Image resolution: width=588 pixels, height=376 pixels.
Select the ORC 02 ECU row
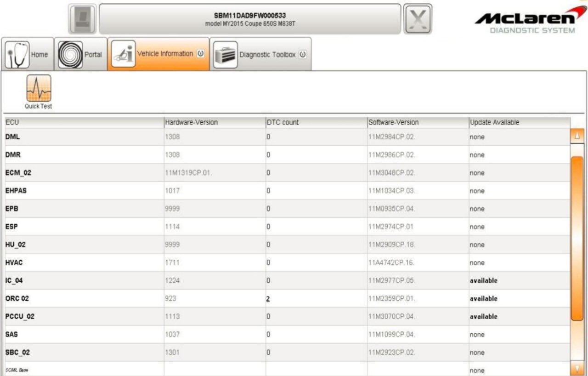(x=287, y=298)
